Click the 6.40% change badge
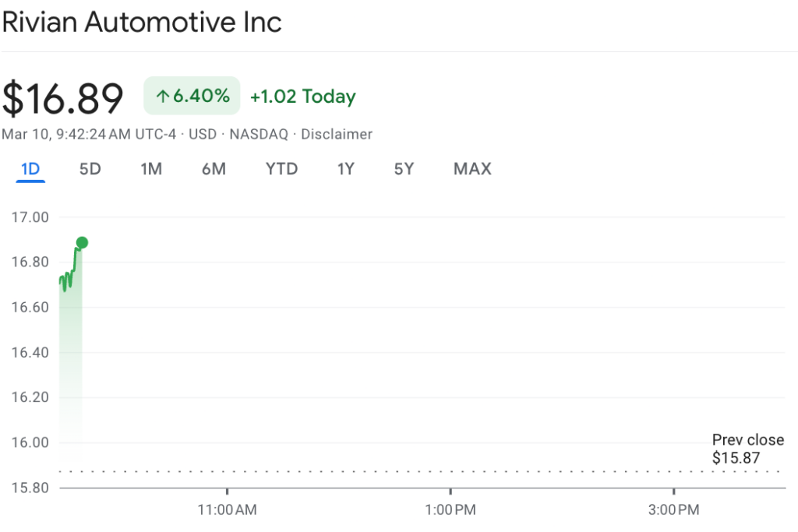Viewport: 798px width, 532px height. tap(192, 97)
